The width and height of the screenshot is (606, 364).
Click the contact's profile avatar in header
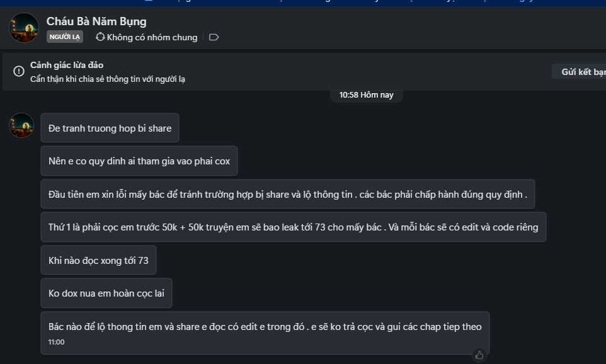[x=24, y=28]
